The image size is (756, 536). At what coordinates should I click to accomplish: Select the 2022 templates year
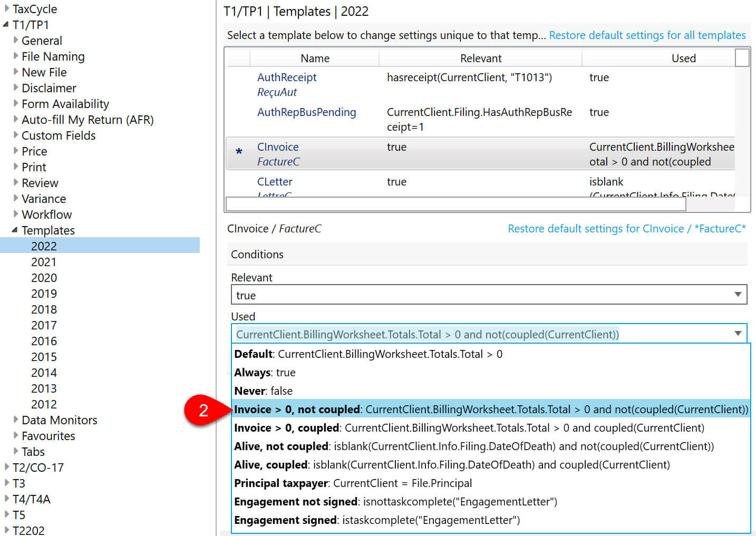(x=44, y=246)
